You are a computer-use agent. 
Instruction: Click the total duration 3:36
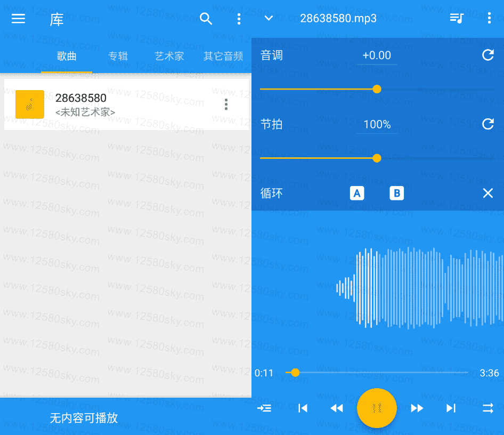(489, 373)
